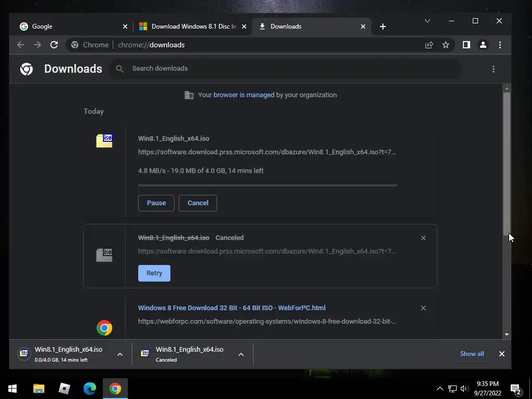Open the taskbar clock and date
Viewport: 532px width, 399px height.
click(487, 389)
